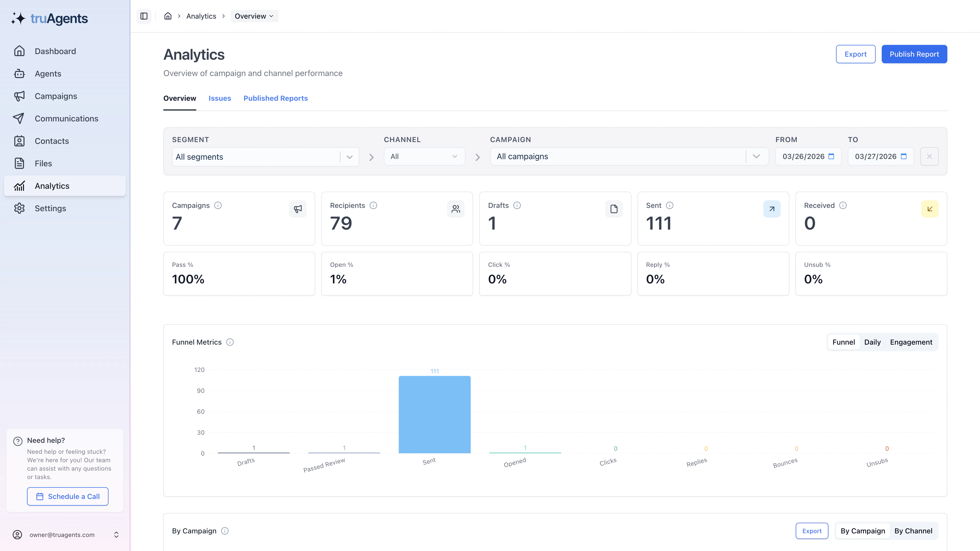Click the info icon beside the Sent metric
The height and width of the screenshot is (551, 980).
[670, 205]
